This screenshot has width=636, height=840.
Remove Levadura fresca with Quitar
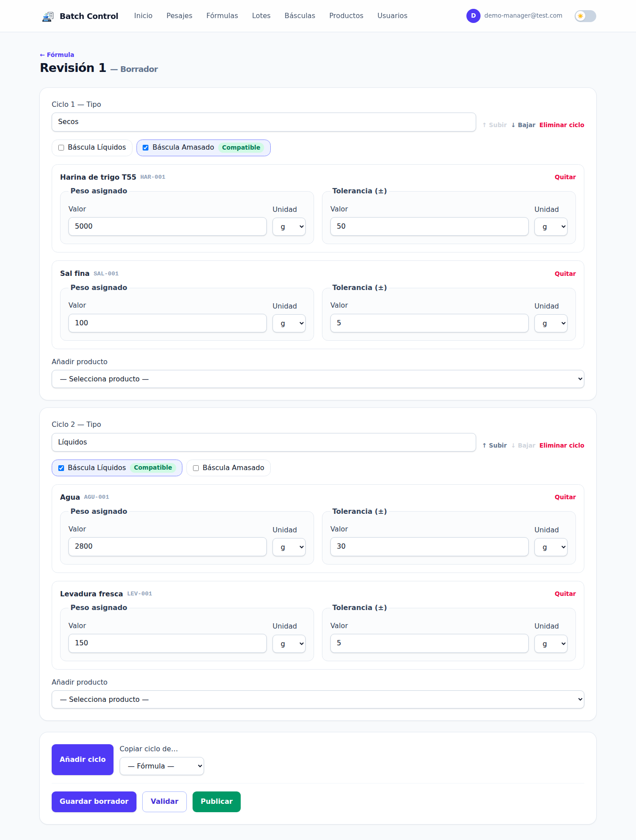pyautogui.click(x=565, y=594)
